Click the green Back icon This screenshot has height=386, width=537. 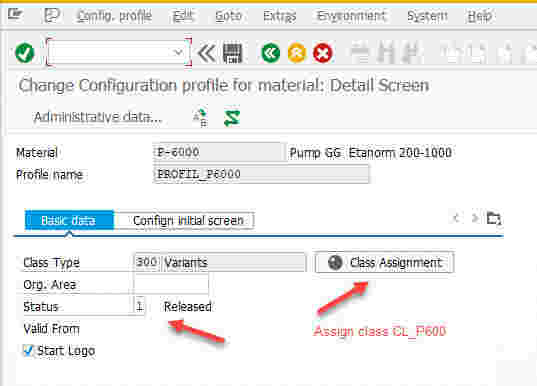[x=271, y=53]
